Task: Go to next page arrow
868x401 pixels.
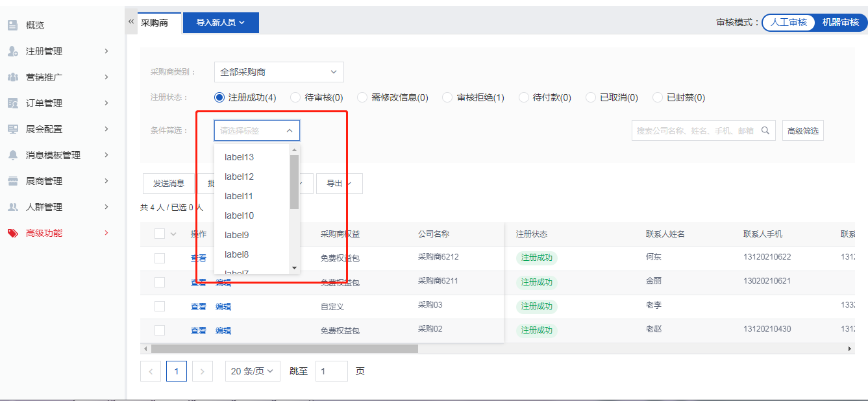Action: [x=203, y=371]
